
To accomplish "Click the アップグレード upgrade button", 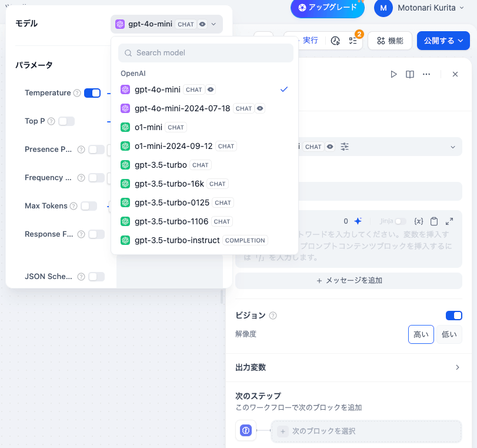I will pyautogui.click(x=328, y=8).
